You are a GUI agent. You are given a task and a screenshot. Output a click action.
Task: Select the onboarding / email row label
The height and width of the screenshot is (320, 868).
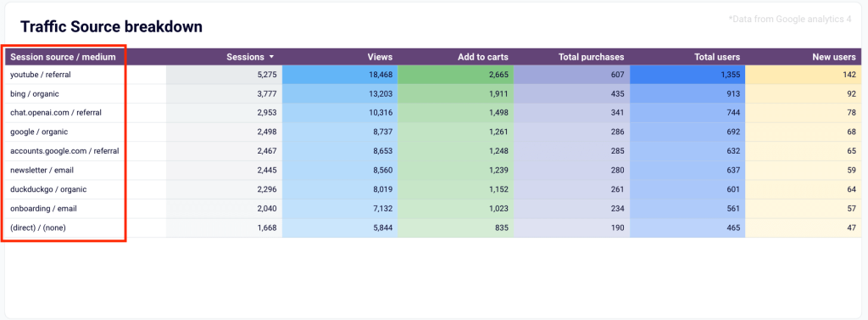(43, 209)
